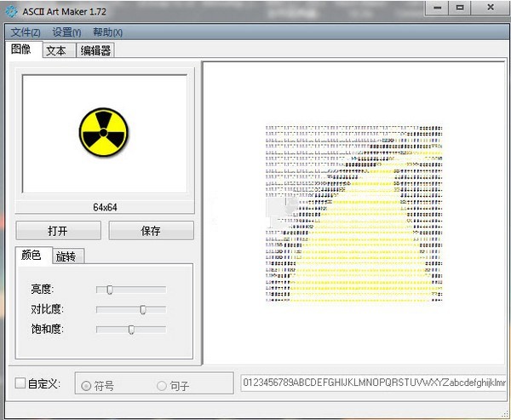511x420 pixels.
Task: Click the 打开 button
Action: pos(58,230)
